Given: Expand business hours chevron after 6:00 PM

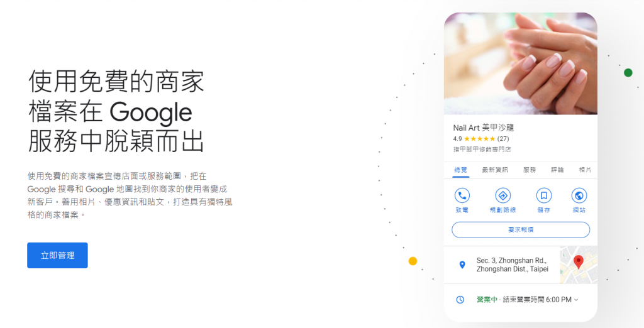Looking at the screenshot, I should (576, 300).
